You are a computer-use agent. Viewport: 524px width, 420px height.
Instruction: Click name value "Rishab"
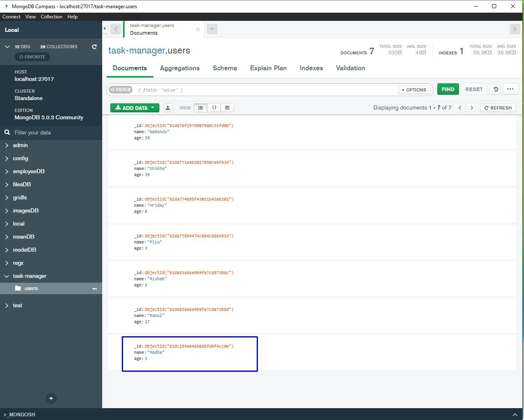157,279
